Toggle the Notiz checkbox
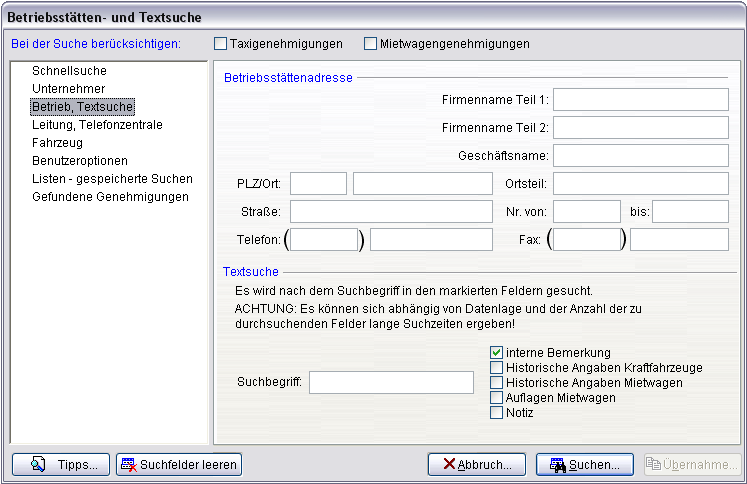Screen dimensions: 747x484 (x=496, y=413)
